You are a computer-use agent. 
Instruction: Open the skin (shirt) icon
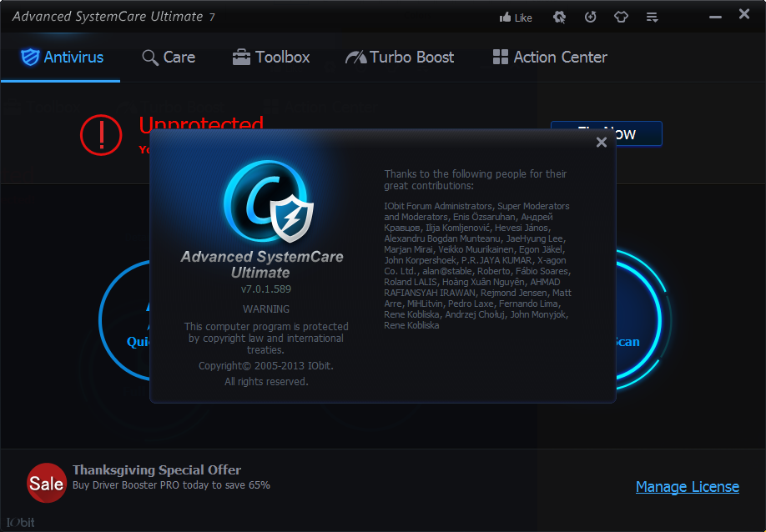click(621, 18)
